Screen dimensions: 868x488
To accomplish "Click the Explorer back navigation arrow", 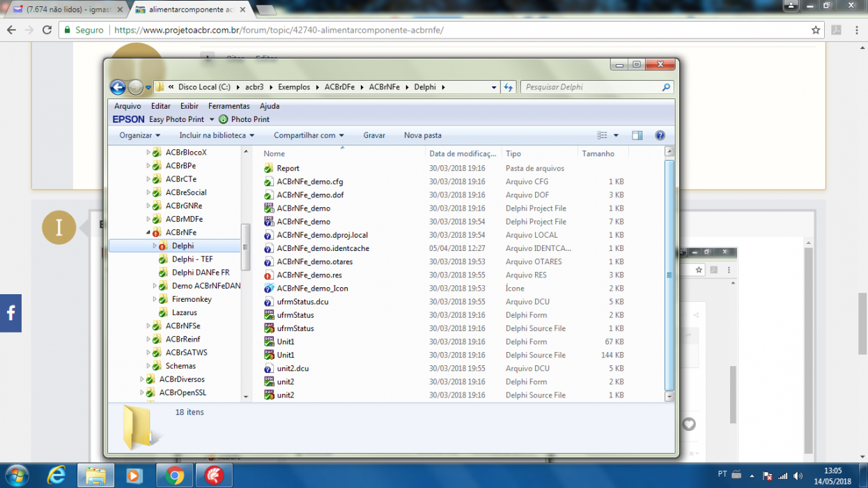I will coord(118,87).
